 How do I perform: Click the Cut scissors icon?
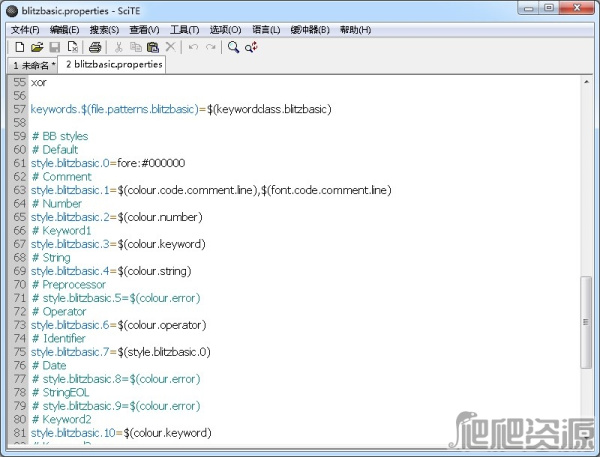(118, 47)
